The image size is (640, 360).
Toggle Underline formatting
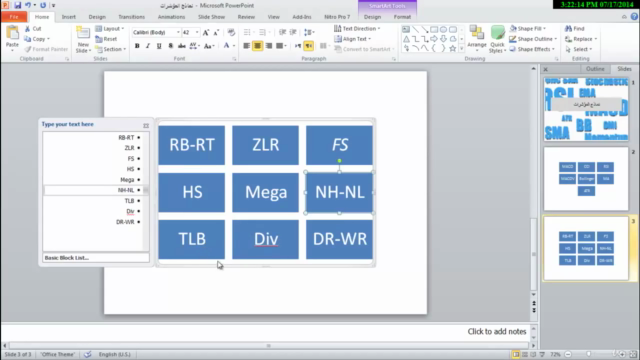(x=159, y=46)
